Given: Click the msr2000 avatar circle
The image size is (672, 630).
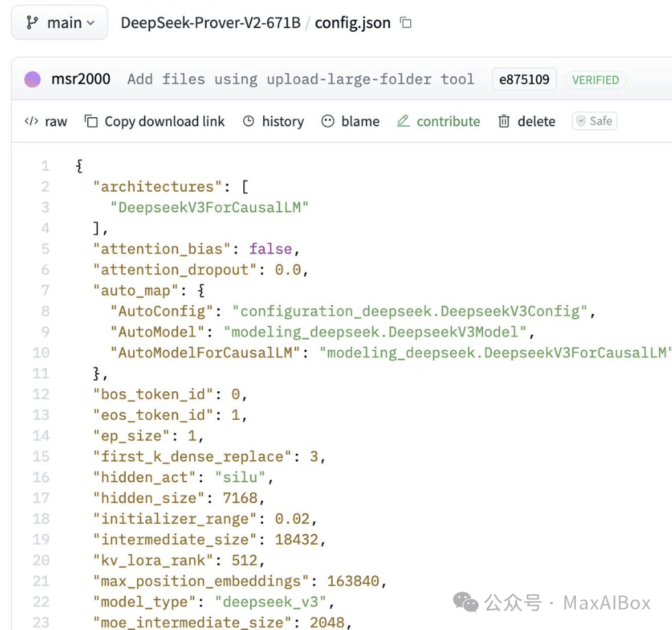Looking at the screenshot, I should click(x=32, y=79).
